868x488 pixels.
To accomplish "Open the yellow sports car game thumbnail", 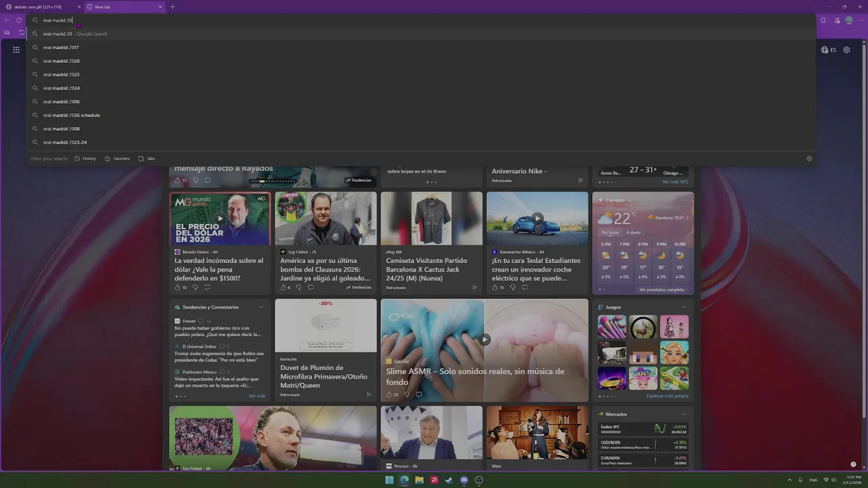I will (612, 378).
